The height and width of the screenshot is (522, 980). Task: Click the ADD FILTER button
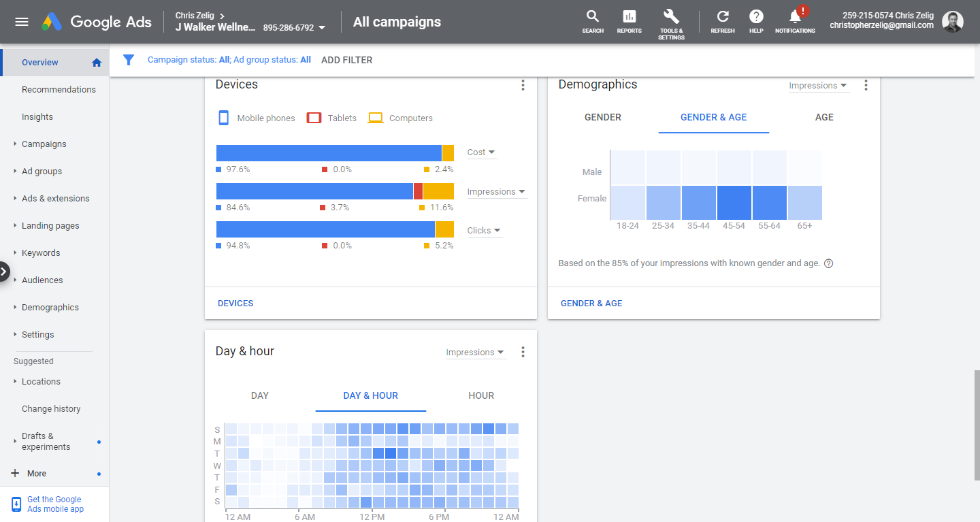347,60
